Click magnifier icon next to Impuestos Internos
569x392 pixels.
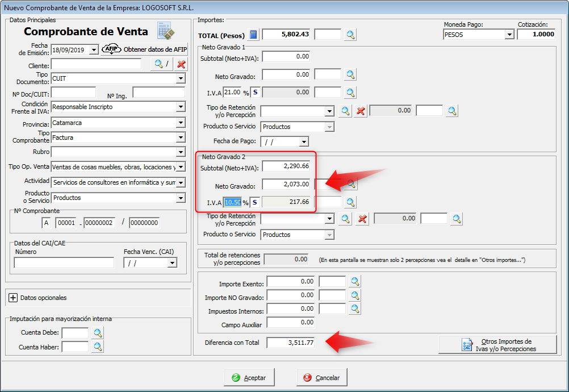pos(355,308)
